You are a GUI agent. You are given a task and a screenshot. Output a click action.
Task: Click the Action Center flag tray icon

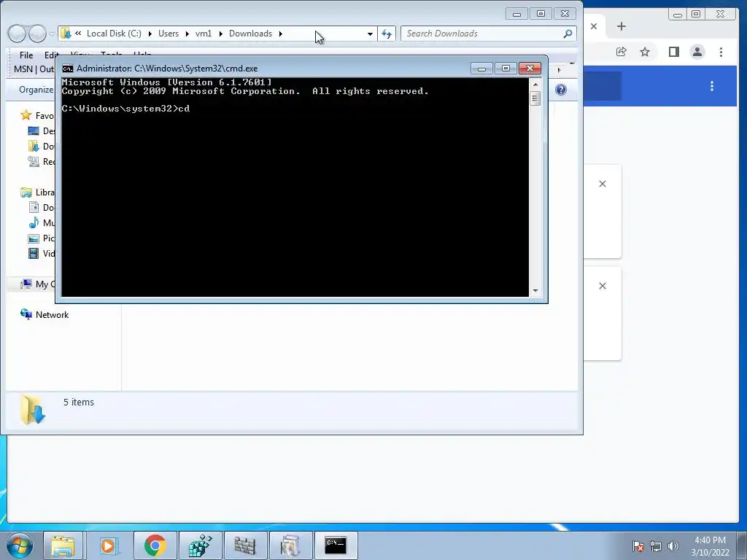(638, 546)
